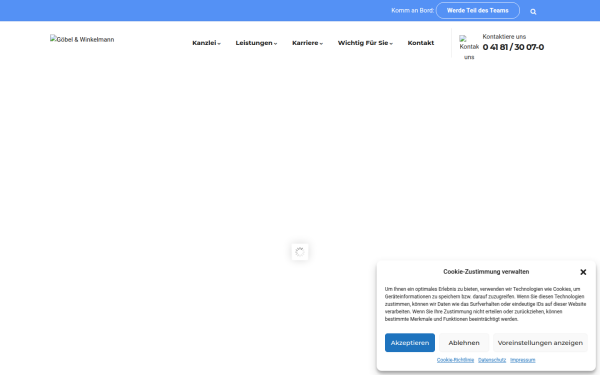Viewport: 600px width, 375px height.
Task: Close the cookie consent dialog
Action: [583, 272]
